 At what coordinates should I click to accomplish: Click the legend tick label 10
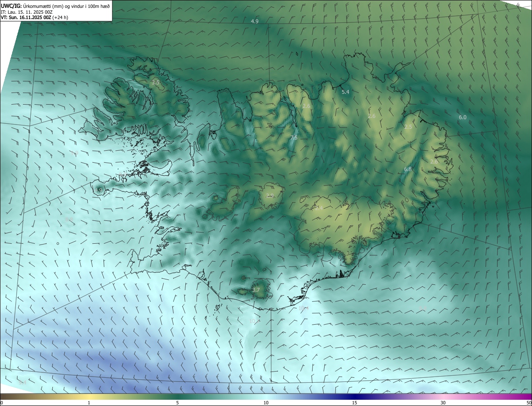tap(266, 403)
